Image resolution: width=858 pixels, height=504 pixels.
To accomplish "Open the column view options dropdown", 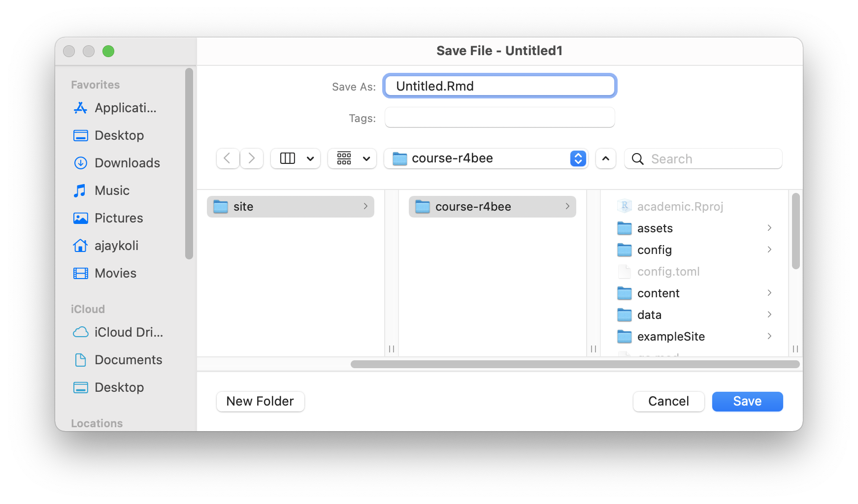I will click(296, 158).
